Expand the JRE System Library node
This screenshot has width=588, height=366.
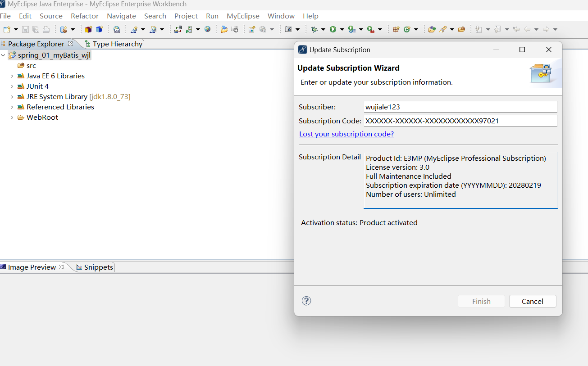12,97
